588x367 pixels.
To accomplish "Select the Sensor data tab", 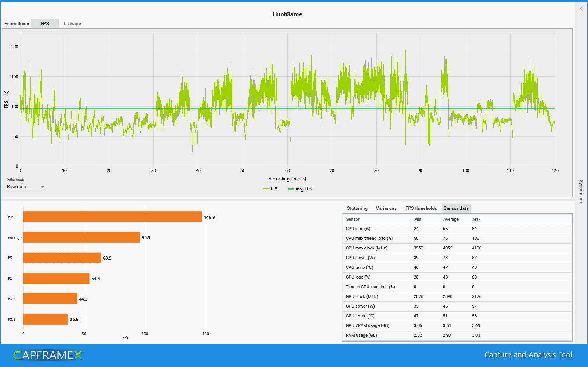I will (456, 208).
